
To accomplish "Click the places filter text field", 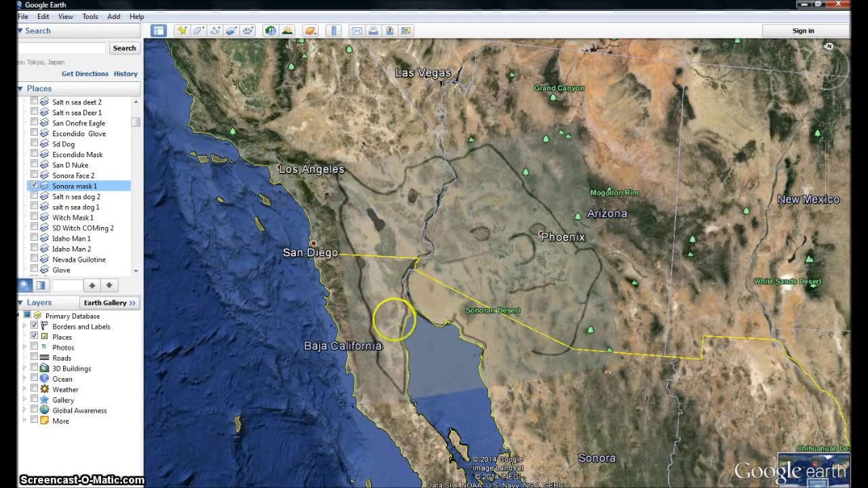I will point(67,285).
